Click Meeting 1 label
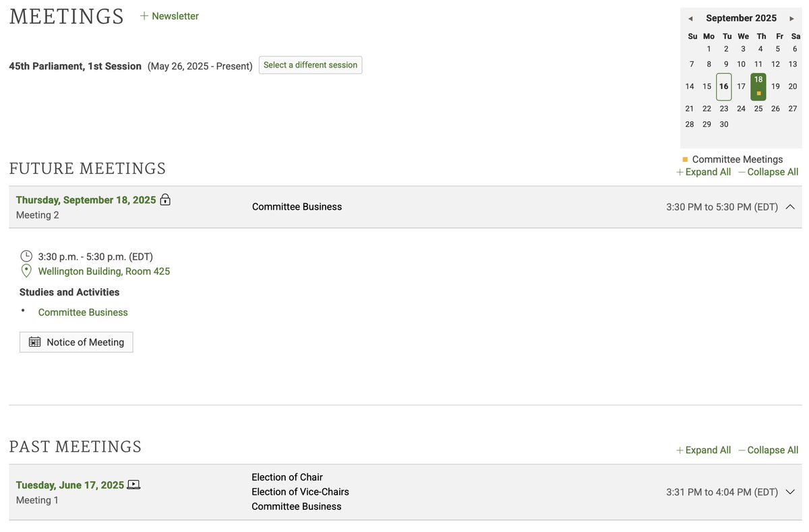809x532 pixels. (37, 500)
